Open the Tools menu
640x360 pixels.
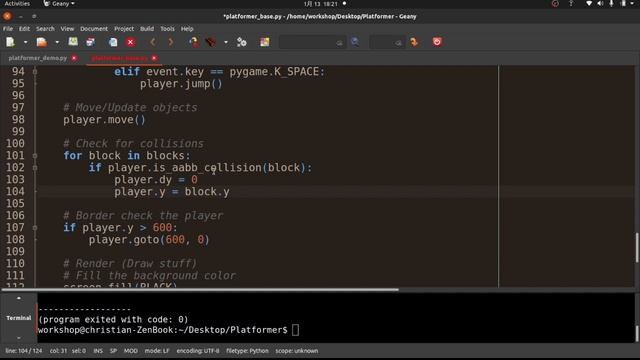tap(167, 29)
